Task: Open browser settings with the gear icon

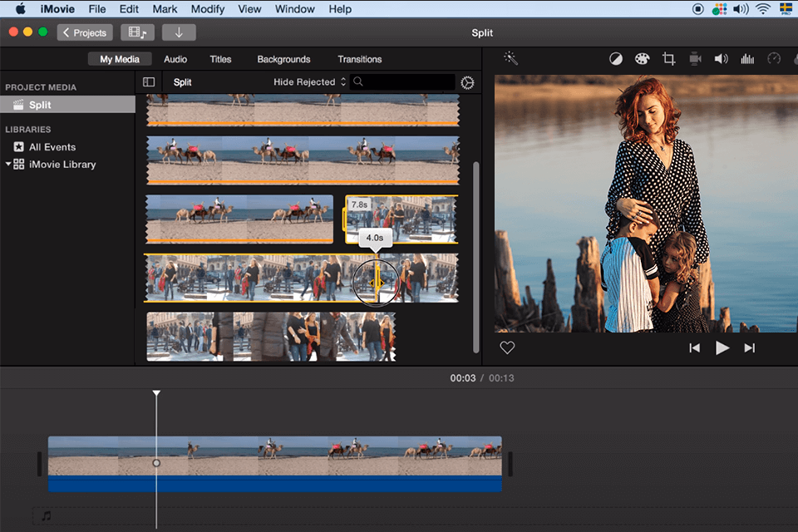Action: [467, 82]
